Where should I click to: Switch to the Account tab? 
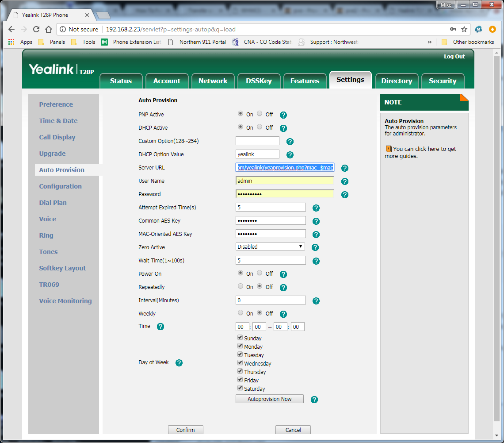point(167,81)
